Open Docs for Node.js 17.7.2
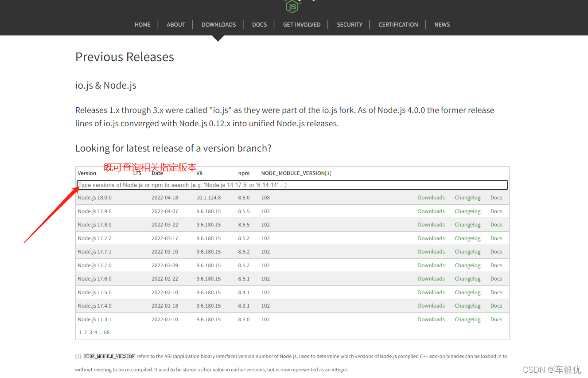This screenshot has width=588, height=378. point(496,238)
